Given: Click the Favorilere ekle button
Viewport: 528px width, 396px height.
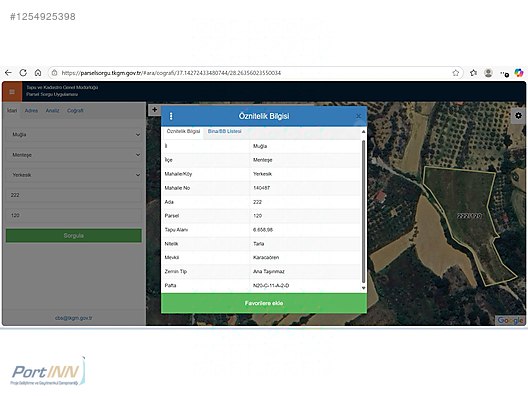Looking at the screenshot, I should [264, 303].
